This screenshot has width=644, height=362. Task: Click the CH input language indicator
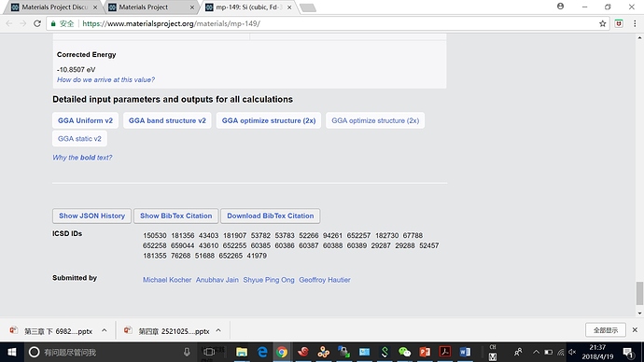493,347
